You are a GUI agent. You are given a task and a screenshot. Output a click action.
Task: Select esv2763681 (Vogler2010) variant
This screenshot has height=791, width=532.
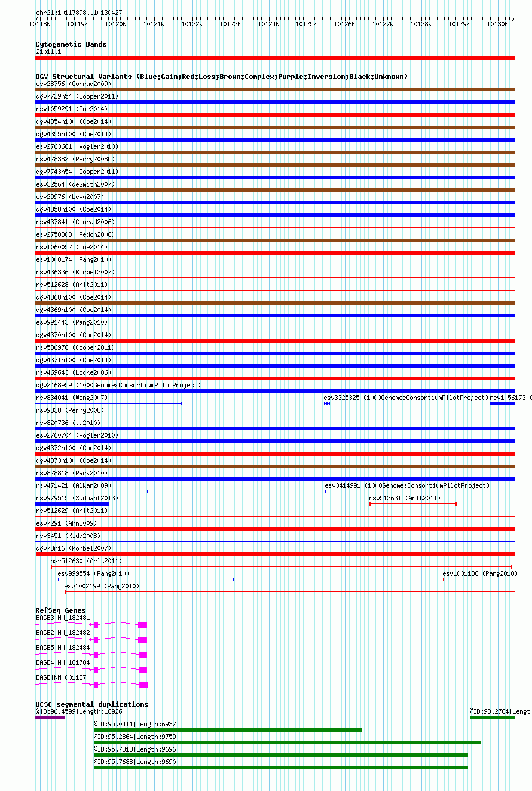pos(77,146)
